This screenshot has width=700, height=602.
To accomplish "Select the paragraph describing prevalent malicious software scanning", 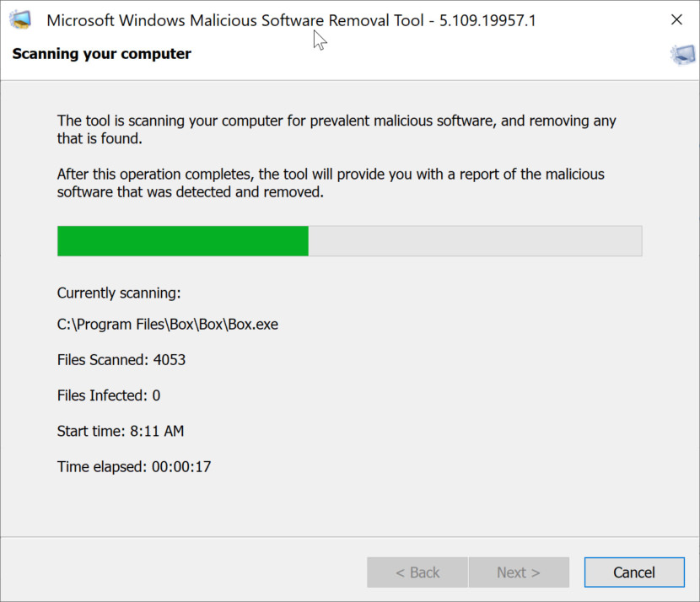I will tap(337, 129).
